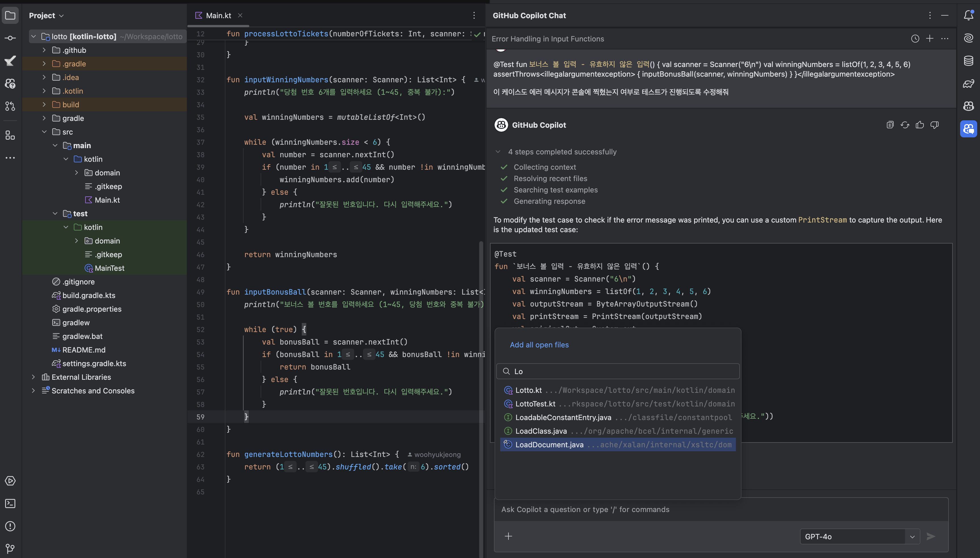Select LottoTest.kt in the file search results
The height and width of the screenshot is (558, 980).
(618, 404)
